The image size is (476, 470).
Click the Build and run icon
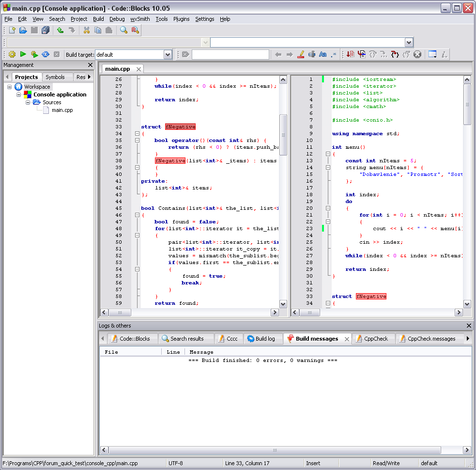[34, 55]
